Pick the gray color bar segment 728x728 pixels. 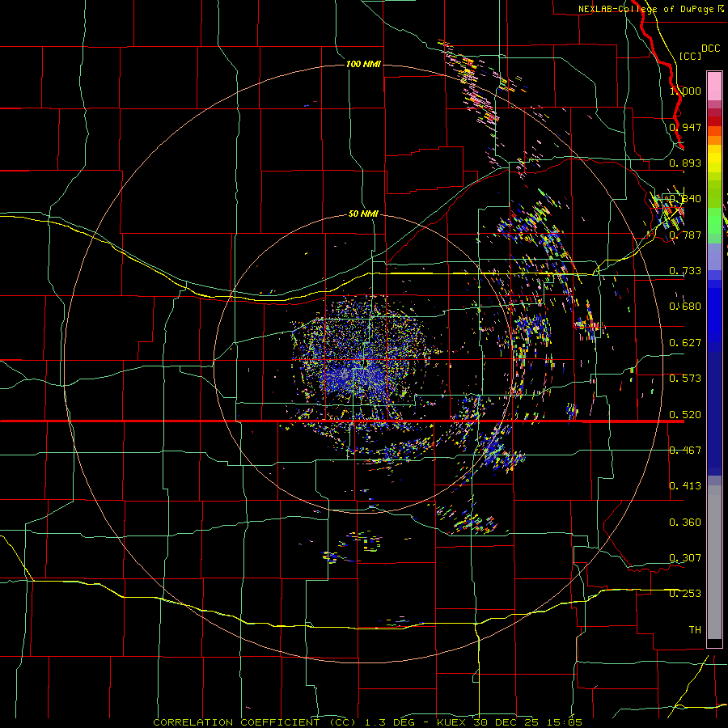tap(714, 562)
